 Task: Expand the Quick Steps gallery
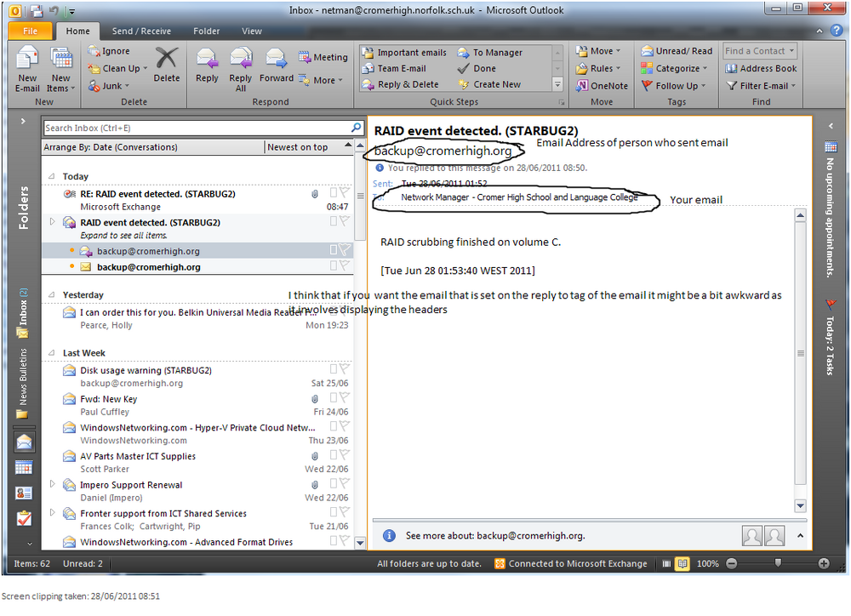click(557, 85)
